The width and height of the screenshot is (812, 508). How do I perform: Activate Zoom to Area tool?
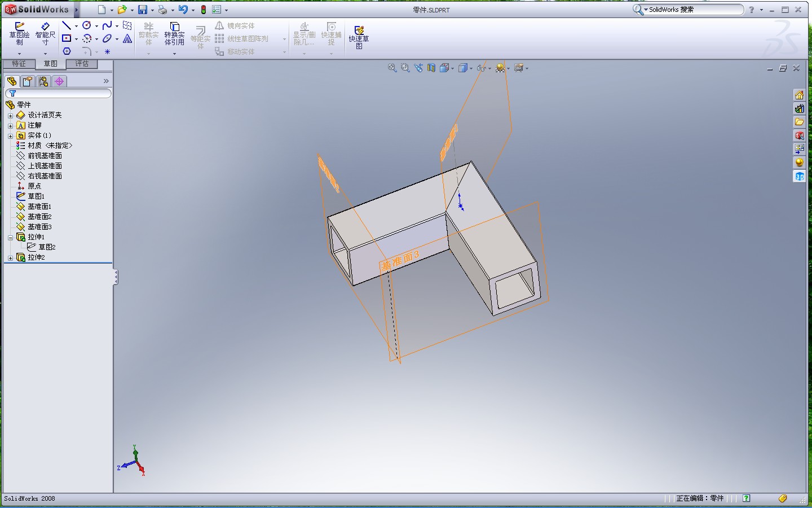(405, 68)
